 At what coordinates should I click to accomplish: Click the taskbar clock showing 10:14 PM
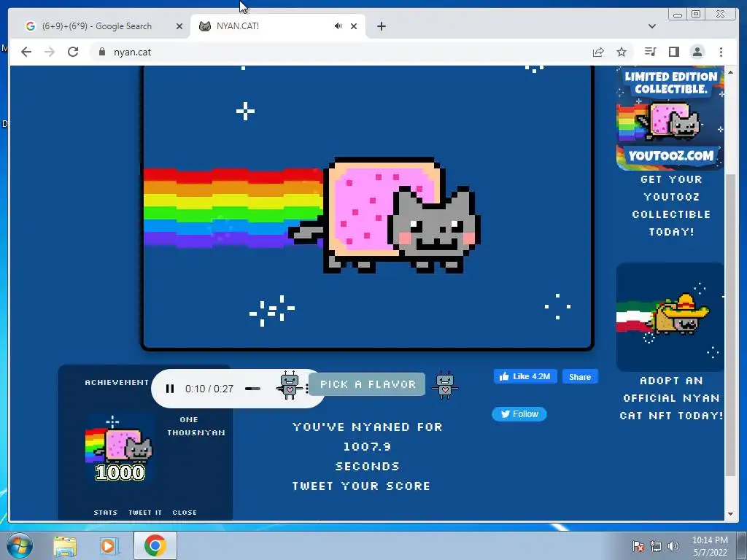710,546
